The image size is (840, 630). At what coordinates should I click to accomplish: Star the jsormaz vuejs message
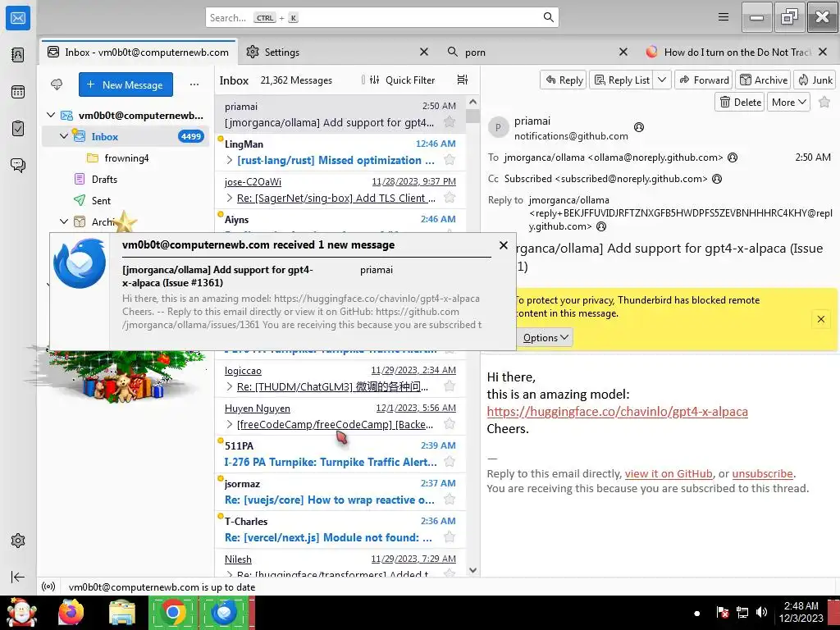[450, 500]
